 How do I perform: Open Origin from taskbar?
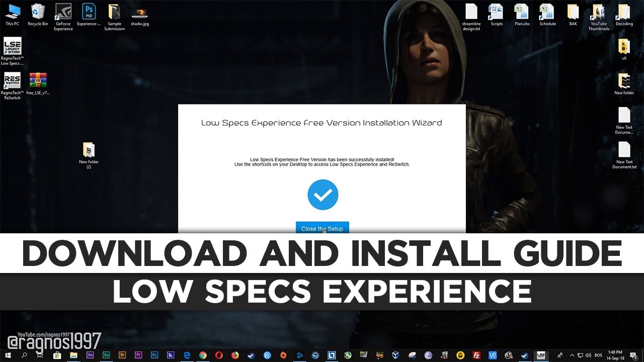[283, 355]
